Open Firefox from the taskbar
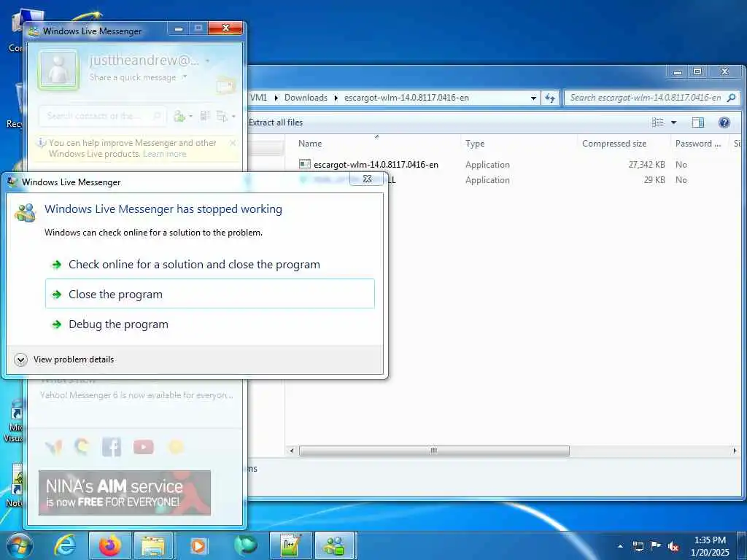 coord(111,545)
